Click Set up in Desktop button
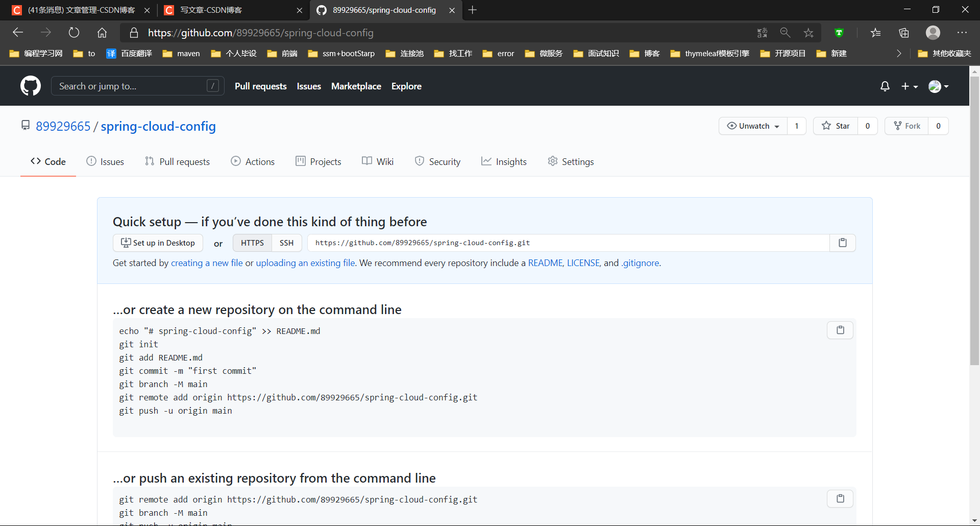 click(x=158, y=243)
